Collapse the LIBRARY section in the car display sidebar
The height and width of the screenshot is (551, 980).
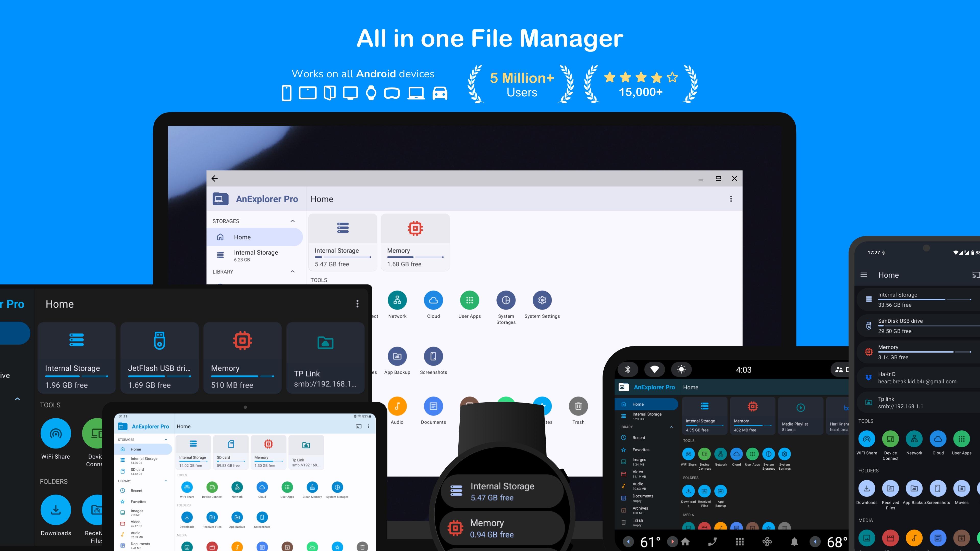pos(671,427)
